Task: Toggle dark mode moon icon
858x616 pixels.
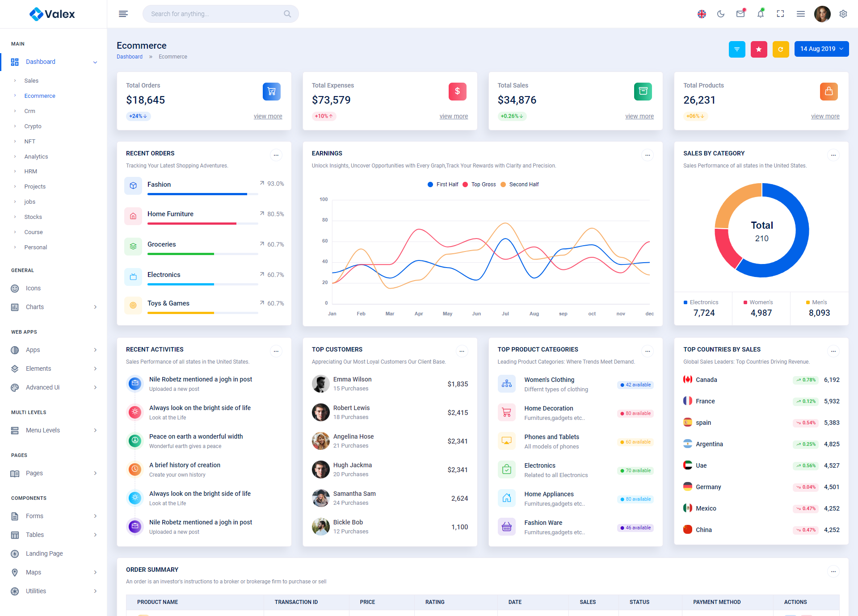Action: (x=720, y=14)
